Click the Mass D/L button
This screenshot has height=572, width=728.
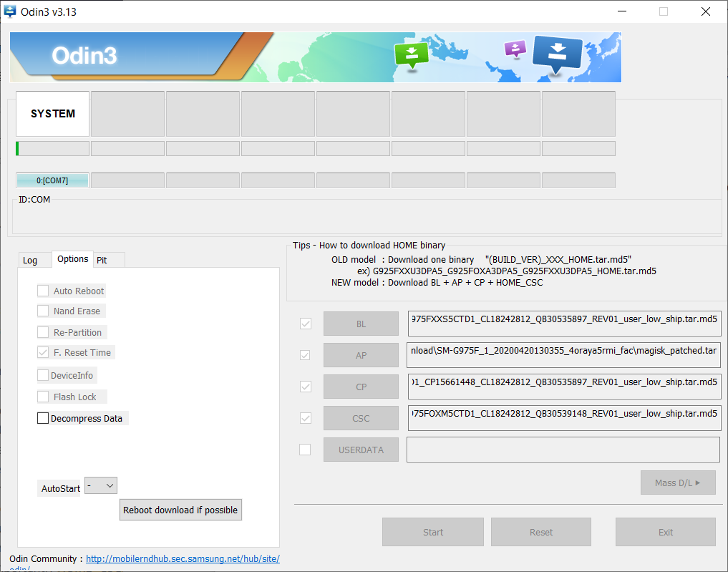(678, 483)
